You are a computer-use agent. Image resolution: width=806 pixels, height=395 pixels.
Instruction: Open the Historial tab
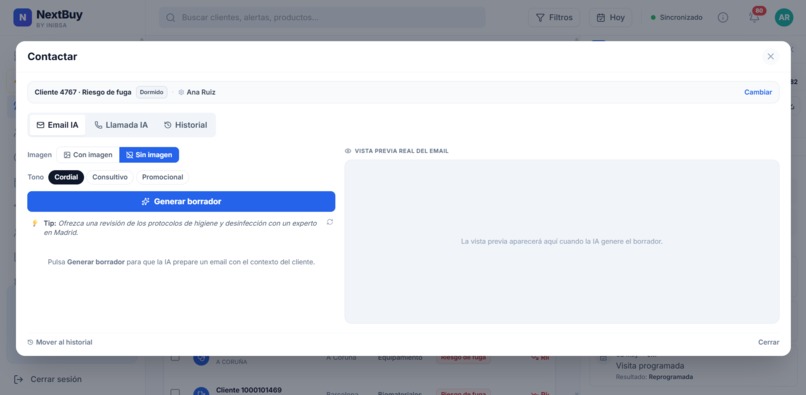(x=186, y=125)
